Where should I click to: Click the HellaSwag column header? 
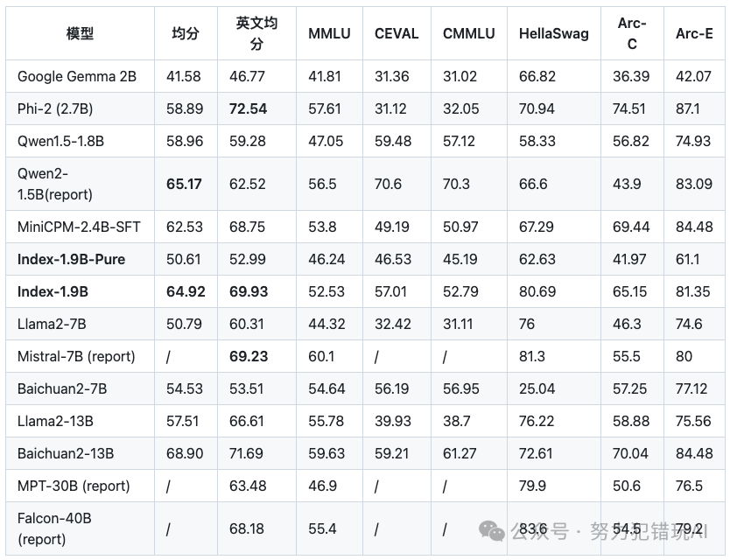pyautogui.click(x=553, y=33)
